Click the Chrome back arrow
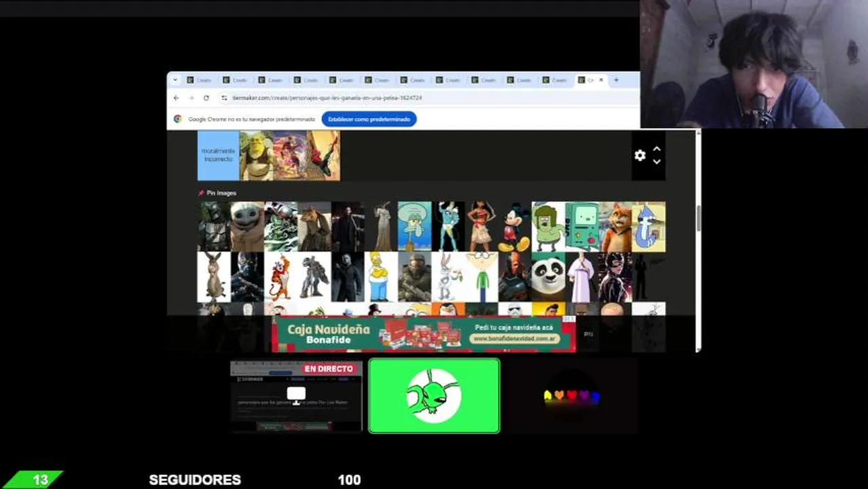 pos(177,98)
